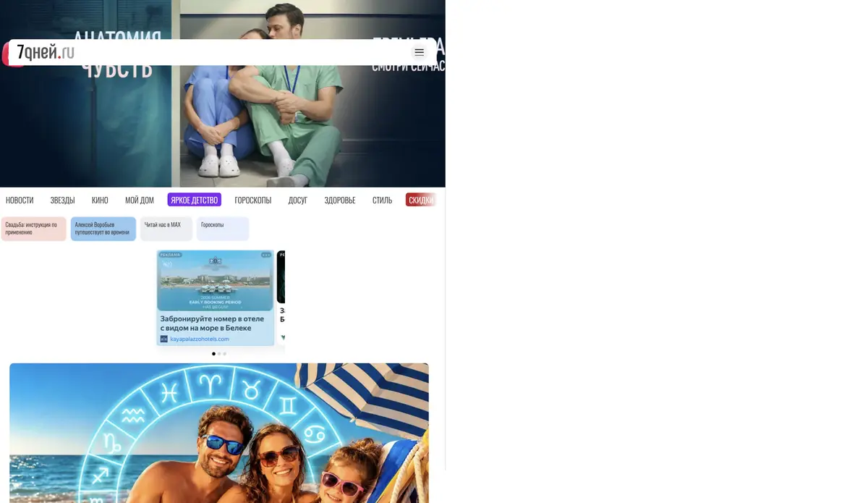Open the МОЙ ДОМ section
868x503 pixels.
[140, 200]
